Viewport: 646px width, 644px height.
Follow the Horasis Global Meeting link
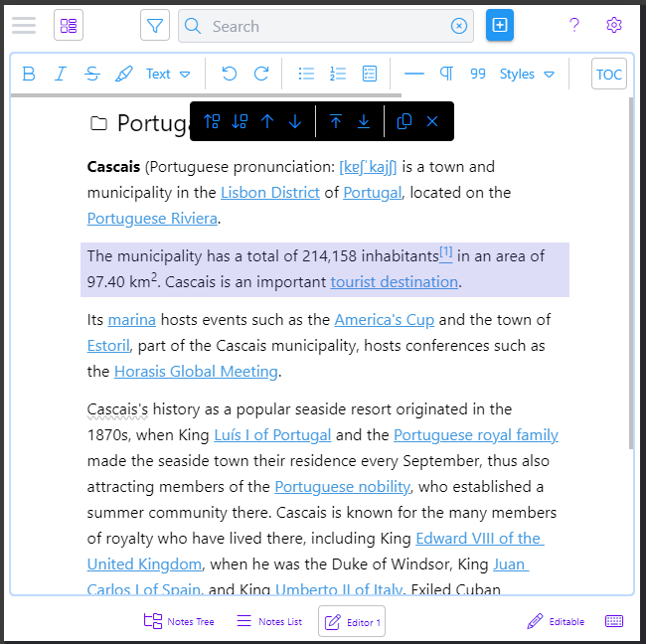[x=196, y=372]
